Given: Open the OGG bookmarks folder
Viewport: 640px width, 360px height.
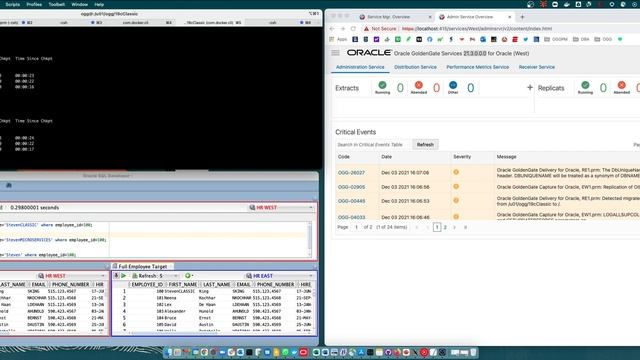Looking at the screenshot, I should tap(603, 39).
